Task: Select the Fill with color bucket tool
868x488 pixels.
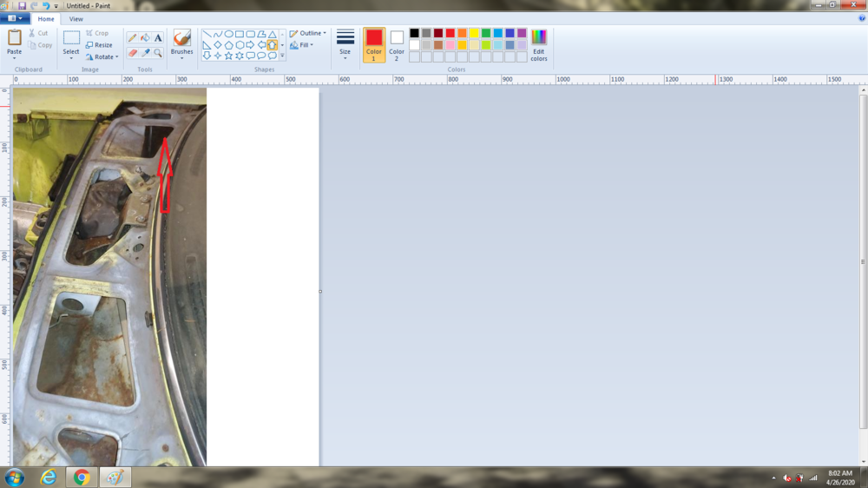Action: (145, 37)
